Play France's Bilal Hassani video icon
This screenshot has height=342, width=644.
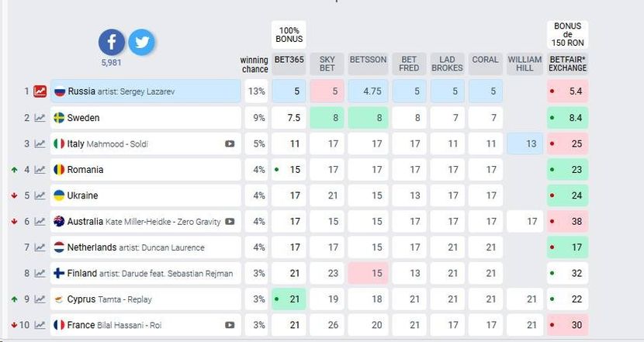point(230,326)
